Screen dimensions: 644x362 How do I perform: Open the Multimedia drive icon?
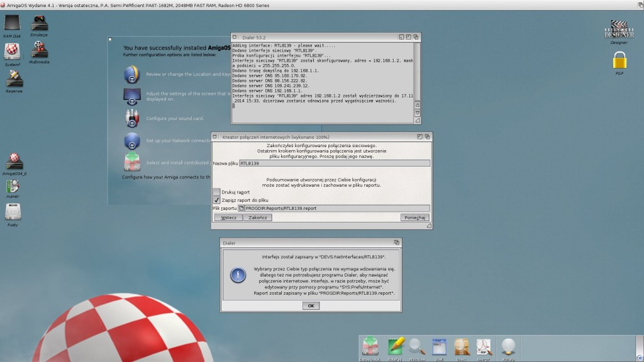(x=39, y=50)
